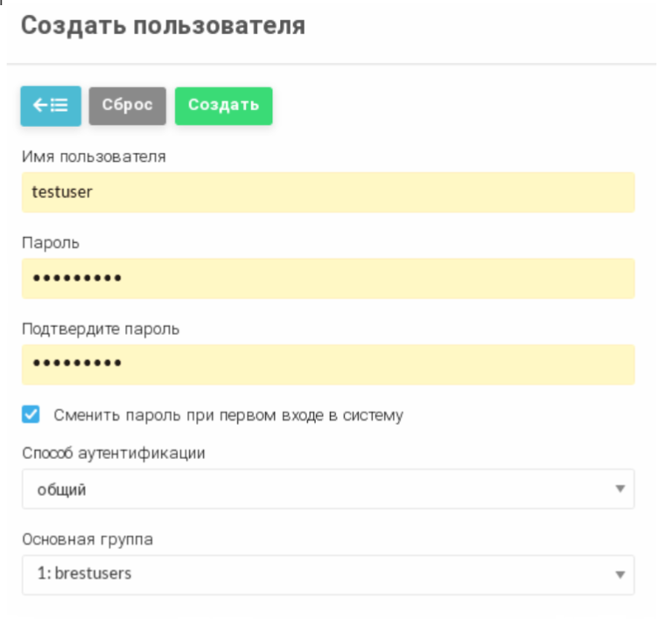This screenshot has width=672, height=626.
Task: Click the Имя пользователя field label
Action: [94, 157]
